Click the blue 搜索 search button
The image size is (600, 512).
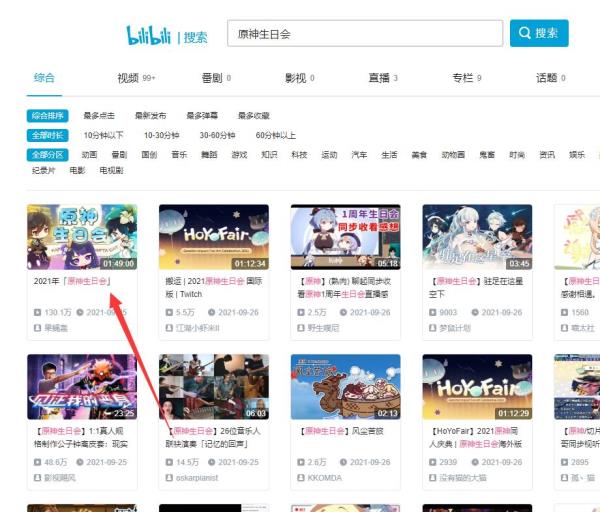tap(538, 34)
